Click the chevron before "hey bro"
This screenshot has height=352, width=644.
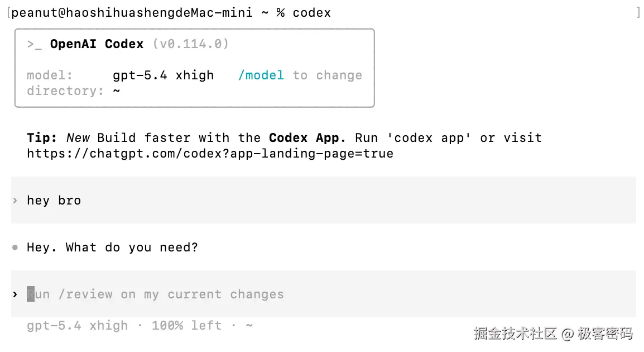tap(15, 201)
